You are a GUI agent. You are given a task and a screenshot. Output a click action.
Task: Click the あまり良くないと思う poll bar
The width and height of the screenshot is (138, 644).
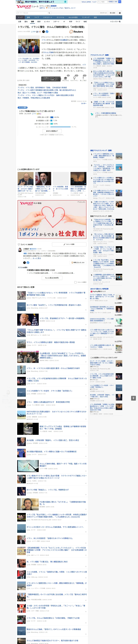point(52,124)
